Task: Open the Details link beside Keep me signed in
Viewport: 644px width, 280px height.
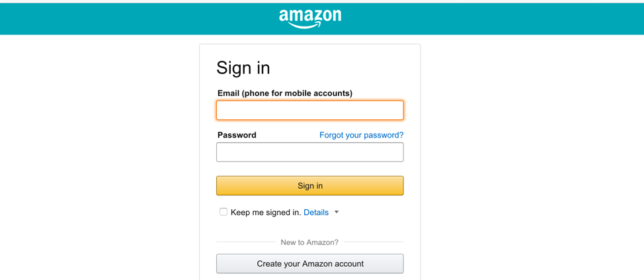Action: pos(316,212)
